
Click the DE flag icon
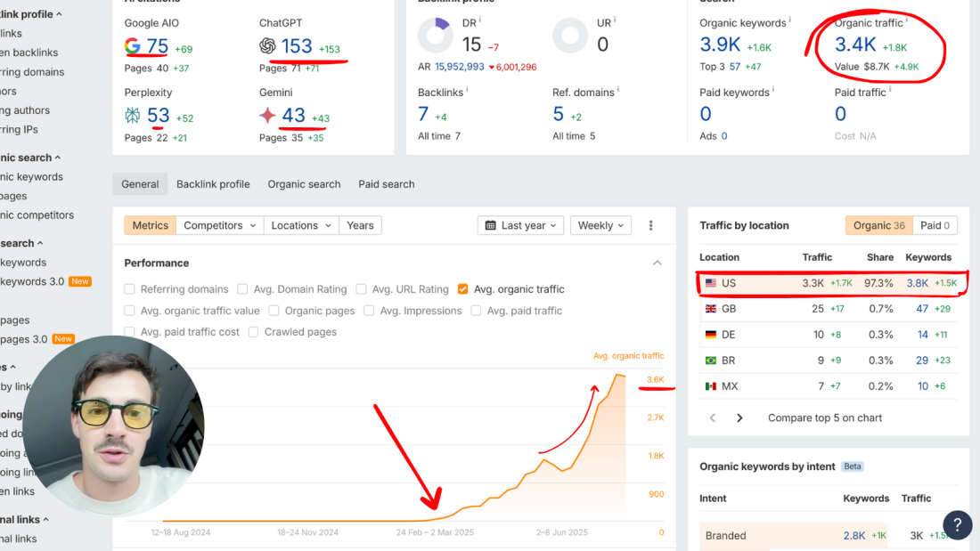tap(711, 334)
